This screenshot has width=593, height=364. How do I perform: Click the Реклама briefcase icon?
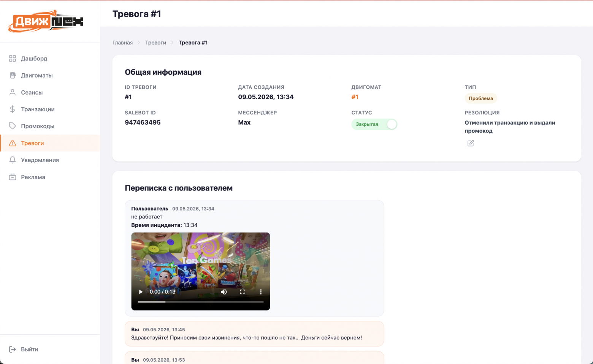pos(13,177)
